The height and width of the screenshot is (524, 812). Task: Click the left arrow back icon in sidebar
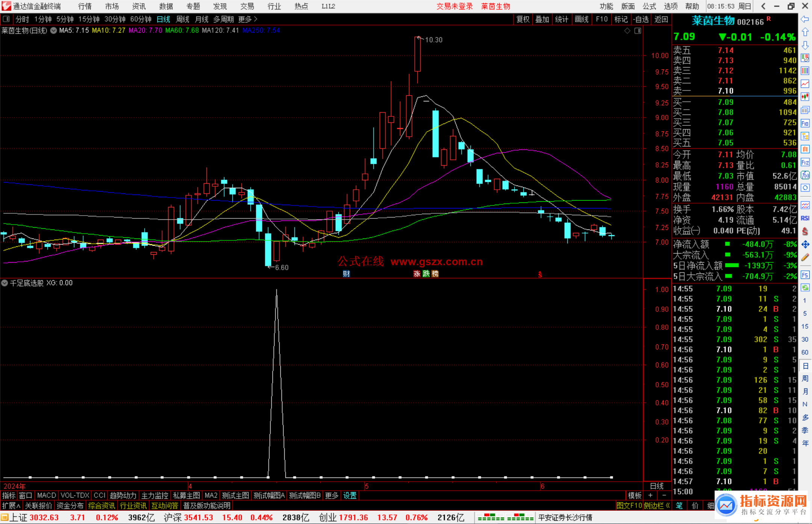pos(805,19)
